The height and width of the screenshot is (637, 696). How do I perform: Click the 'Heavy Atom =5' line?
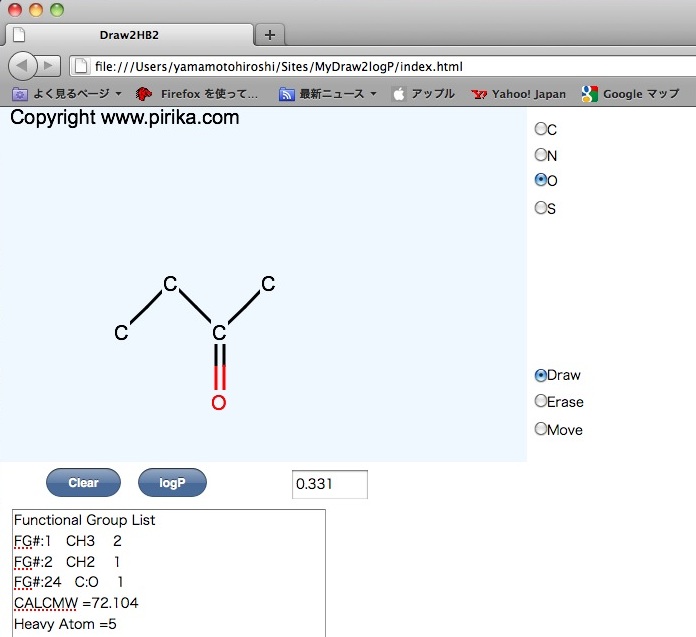65,624
